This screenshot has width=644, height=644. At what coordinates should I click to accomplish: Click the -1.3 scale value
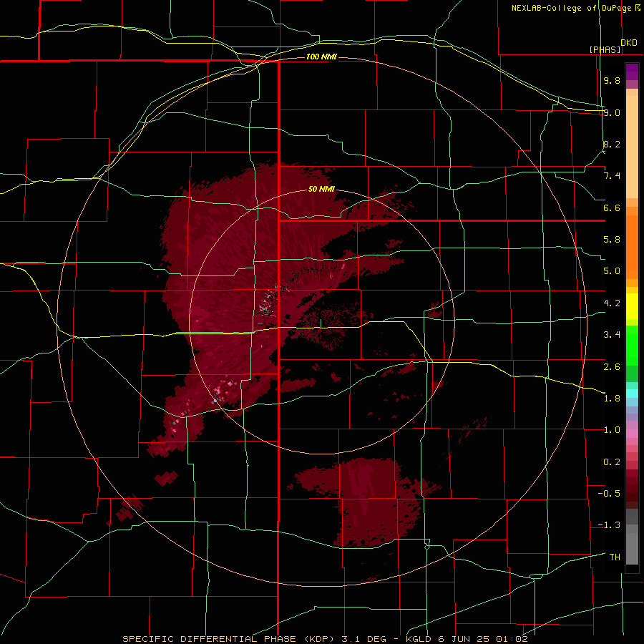(x=609, y=525)
